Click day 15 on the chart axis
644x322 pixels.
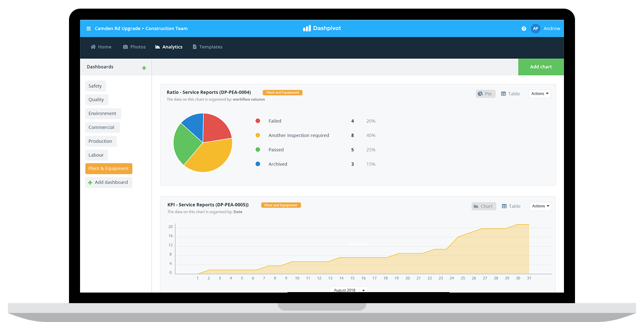352,278
